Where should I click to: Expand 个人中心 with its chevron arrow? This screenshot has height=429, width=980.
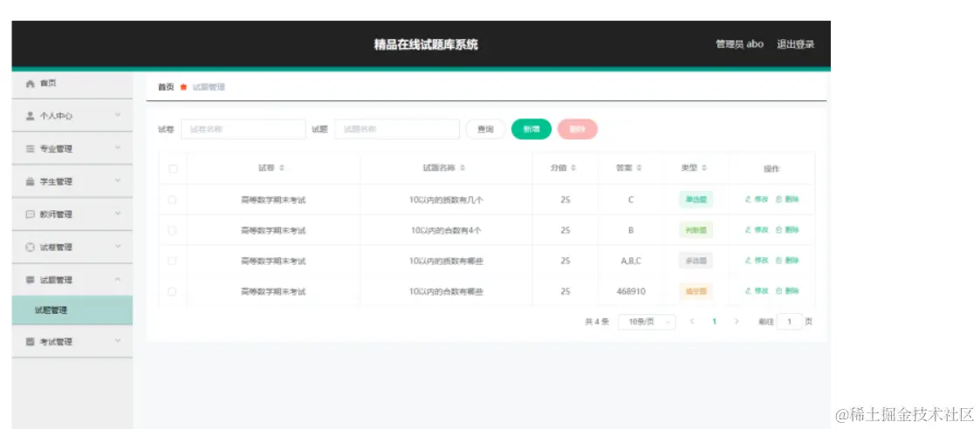118,115
